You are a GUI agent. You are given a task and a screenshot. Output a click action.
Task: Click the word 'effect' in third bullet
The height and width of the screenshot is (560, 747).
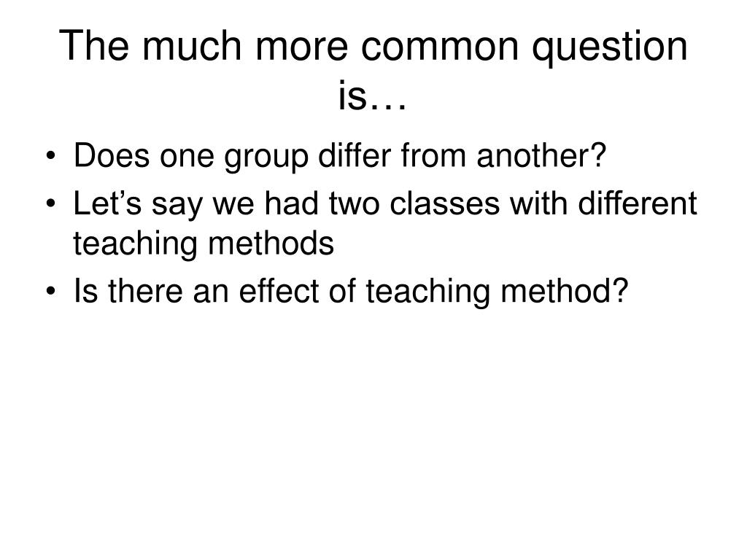(279, 290)
